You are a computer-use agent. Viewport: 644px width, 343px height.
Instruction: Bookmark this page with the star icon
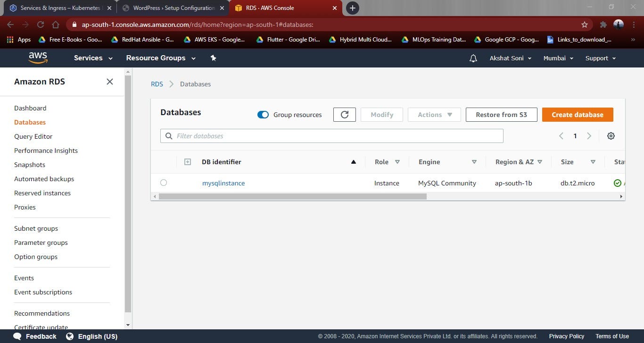click(x=585, y=25)
